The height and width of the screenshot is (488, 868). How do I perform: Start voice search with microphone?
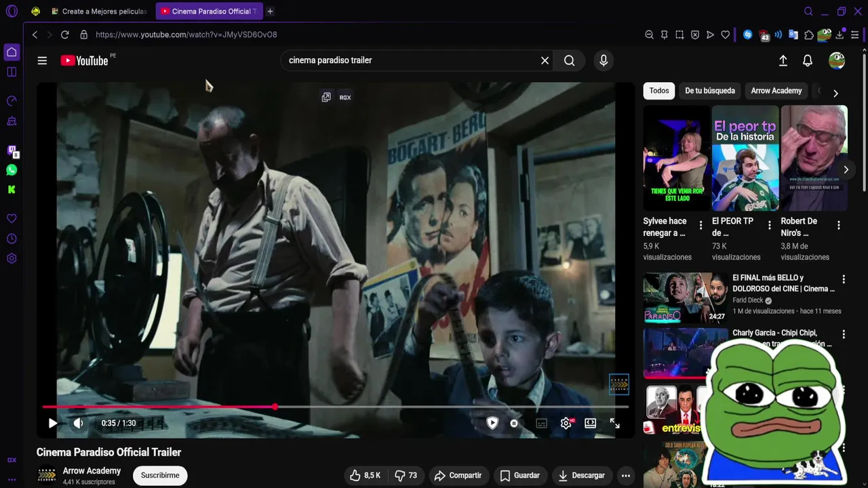point(604,60)
